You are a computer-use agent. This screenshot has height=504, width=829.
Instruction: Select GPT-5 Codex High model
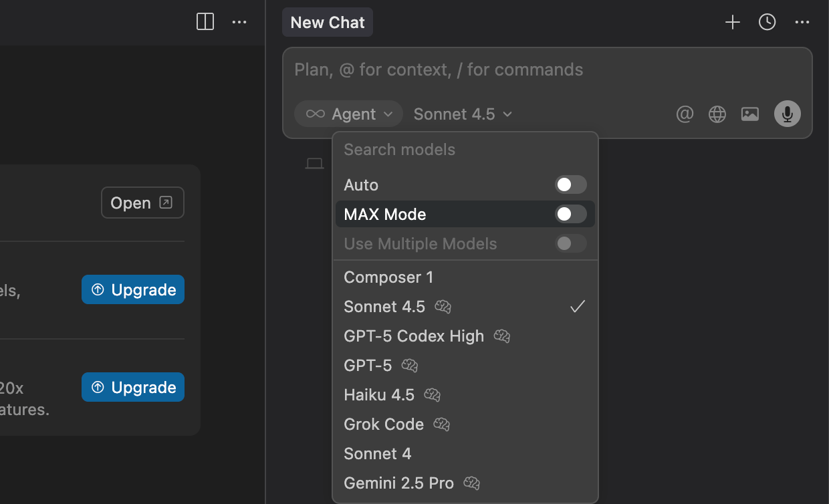tap(414, 336)
